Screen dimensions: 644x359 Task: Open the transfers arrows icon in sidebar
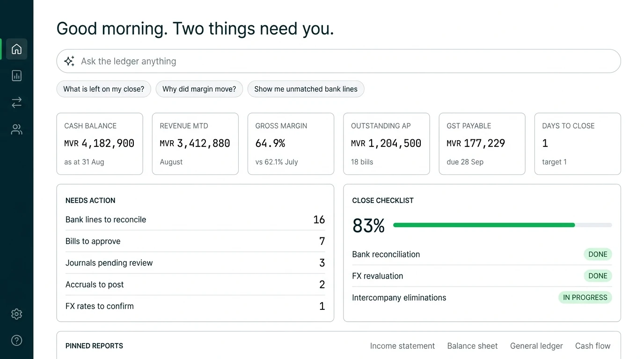click(16, 102)
